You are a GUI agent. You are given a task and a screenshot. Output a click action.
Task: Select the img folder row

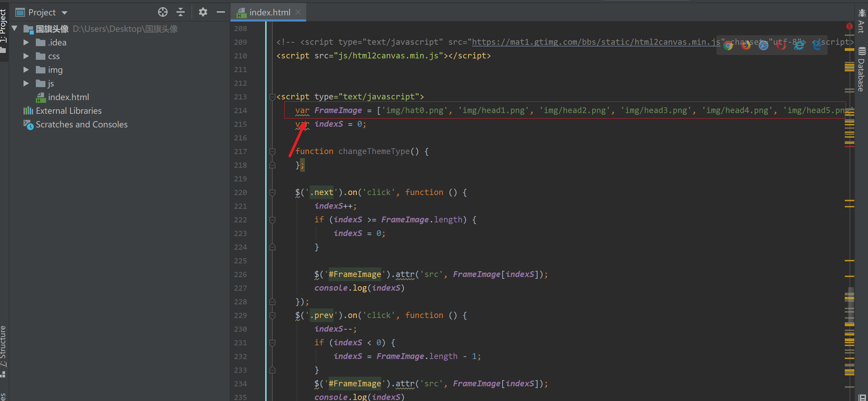119,70
